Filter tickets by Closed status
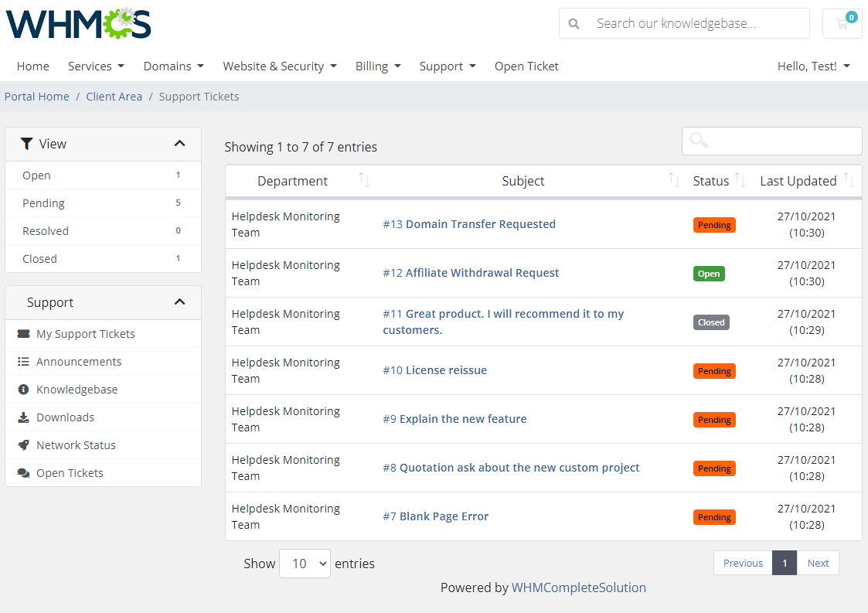 [103, 258]
